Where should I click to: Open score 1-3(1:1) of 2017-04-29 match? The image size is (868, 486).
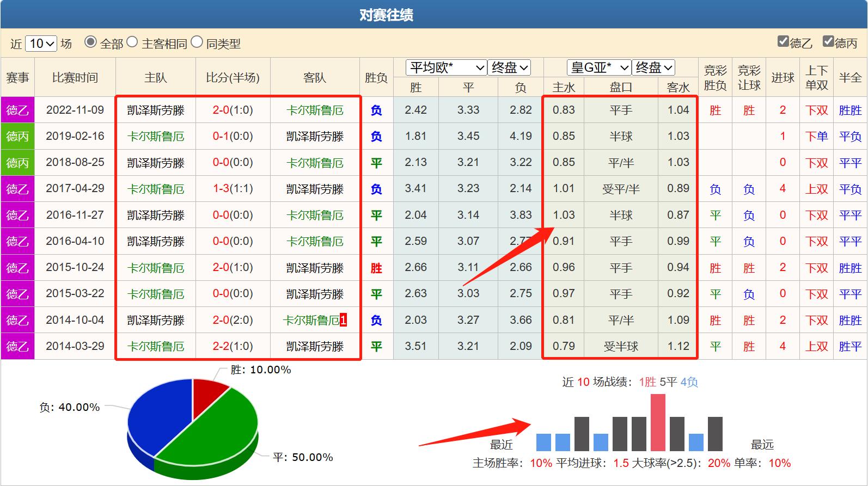pyautogui.click(x=233, y=188)
